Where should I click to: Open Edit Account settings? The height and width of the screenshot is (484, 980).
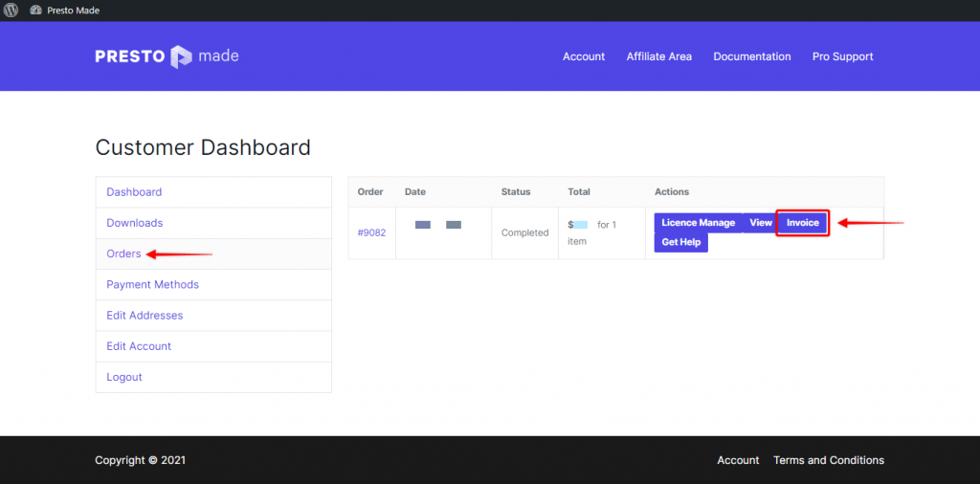139,346
